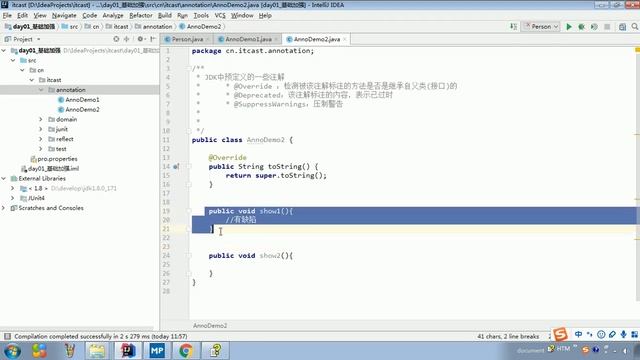
Task: Select AnnoDemo1 in project tree
Action: click(x=82, y=100)
